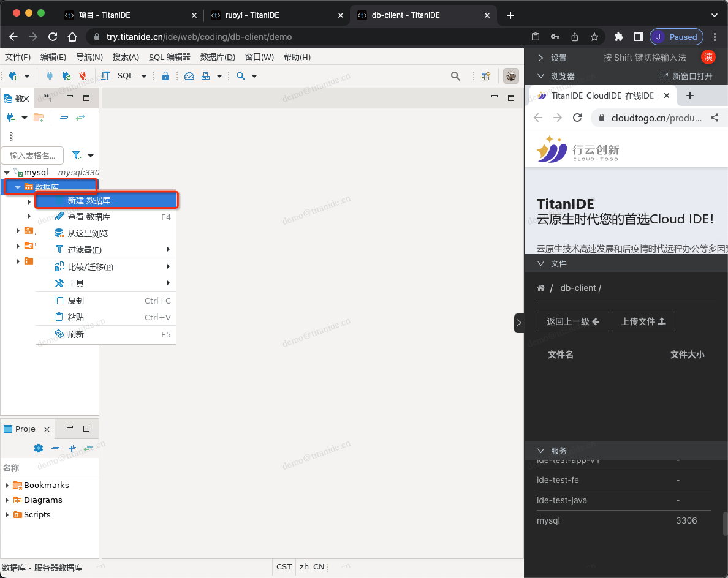The image size is (728, 578).
Task: Click the blue lock transaction icon
Action: click(x=165, y=76)
